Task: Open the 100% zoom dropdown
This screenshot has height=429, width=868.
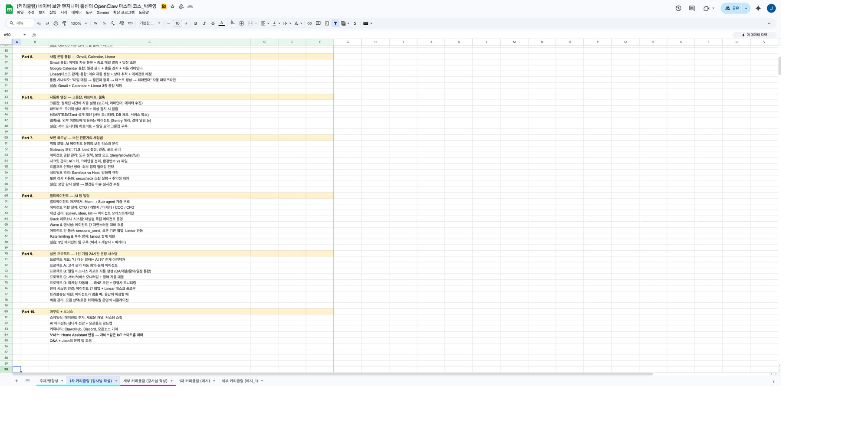Action: (x=79, y=23)
